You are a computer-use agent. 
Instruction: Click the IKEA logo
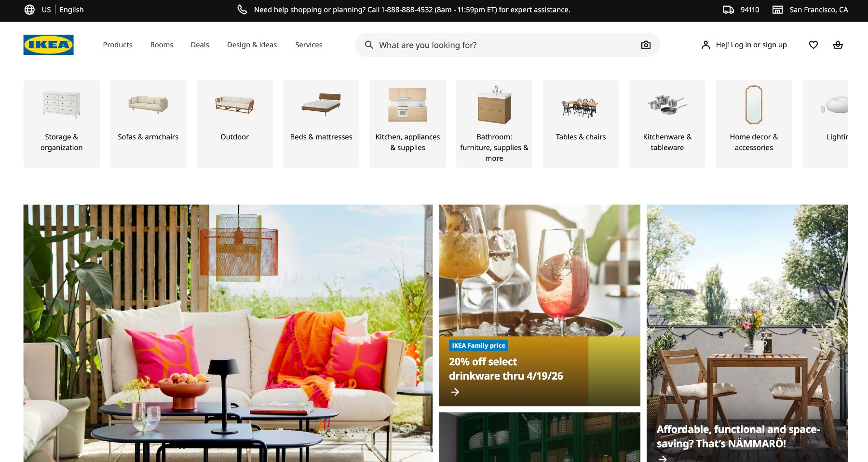pyautogui.click(x=48, y=45)
